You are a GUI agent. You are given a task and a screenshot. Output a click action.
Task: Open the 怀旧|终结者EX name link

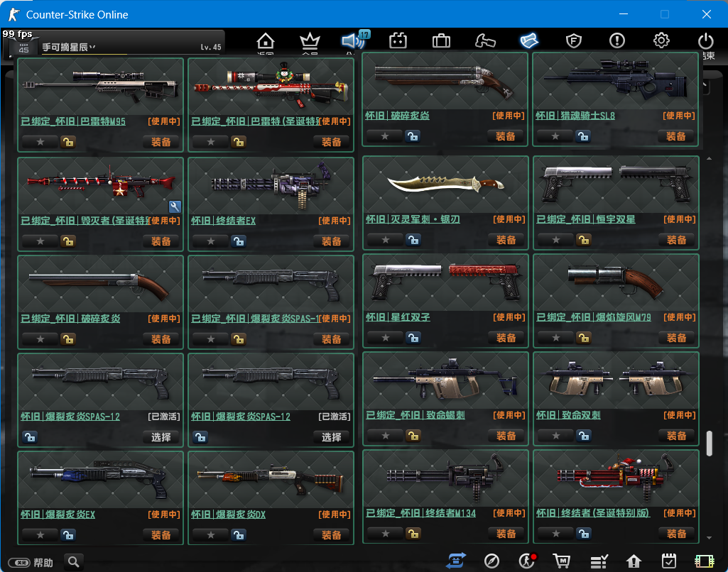pos(223,221)
